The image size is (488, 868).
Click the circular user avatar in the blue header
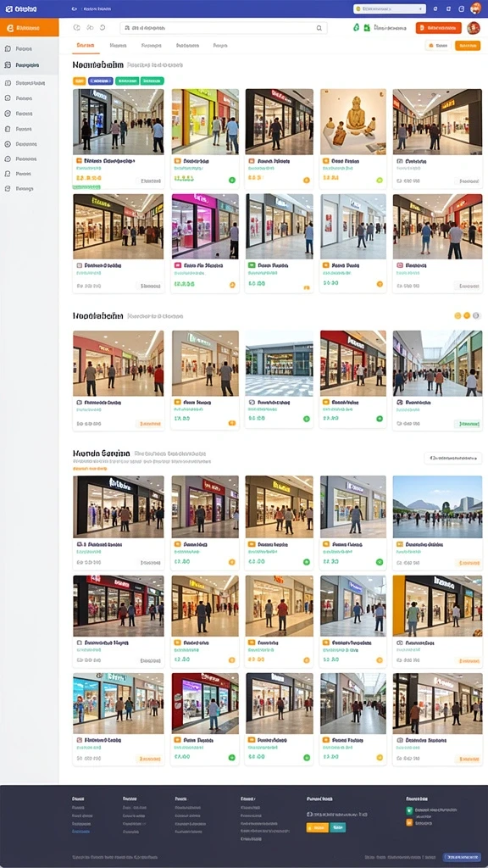pos(476,8)
